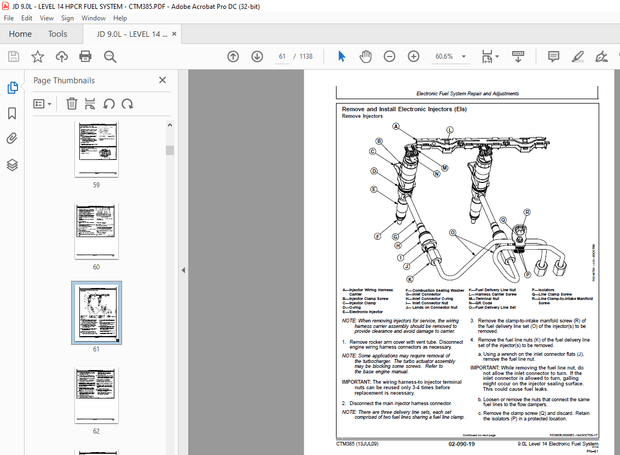The height and width of the screenshot is (455, 620).
Task: Select page 62 thumbnail
Action: [x=96, y=395]
